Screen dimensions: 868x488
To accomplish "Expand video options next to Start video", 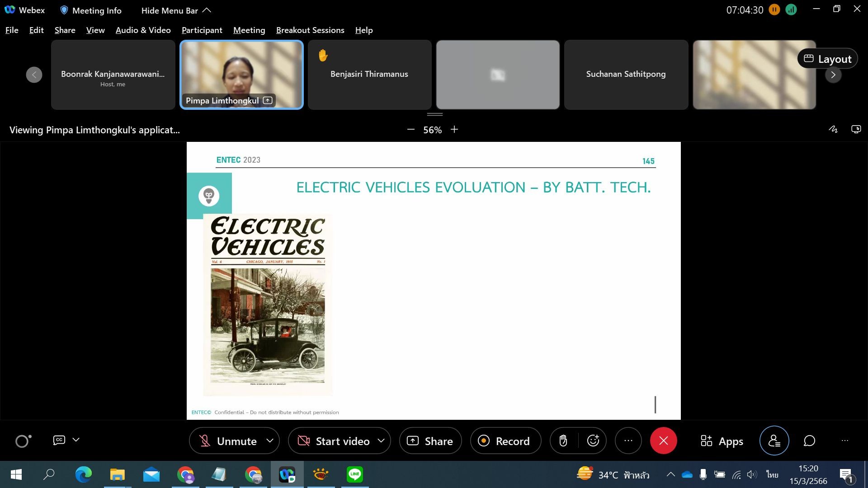I will coord(381,441).
